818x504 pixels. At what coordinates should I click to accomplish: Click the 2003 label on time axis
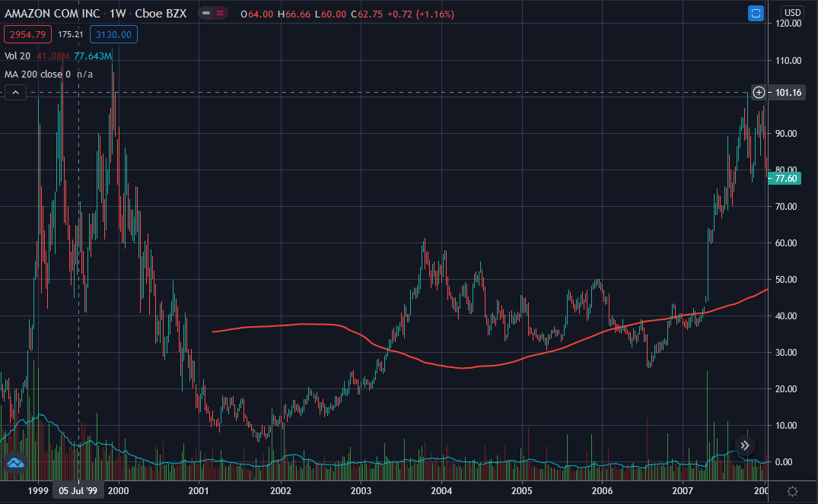coord(361,491)
